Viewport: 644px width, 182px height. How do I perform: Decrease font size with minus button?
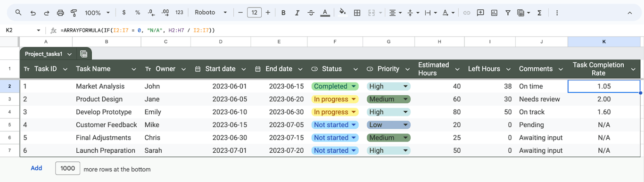click(x=240, y=13)
